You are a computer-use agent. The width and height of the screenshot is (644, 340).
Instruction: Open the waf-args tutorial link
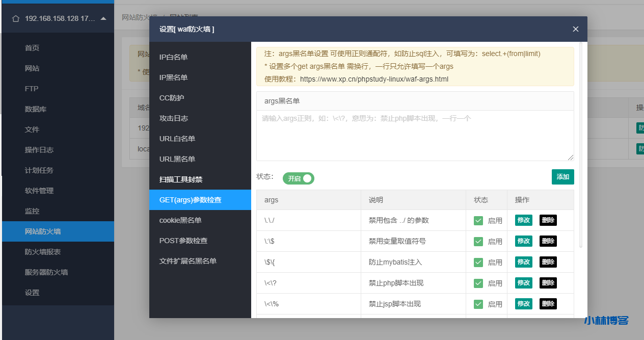click(x=395, y=79)
